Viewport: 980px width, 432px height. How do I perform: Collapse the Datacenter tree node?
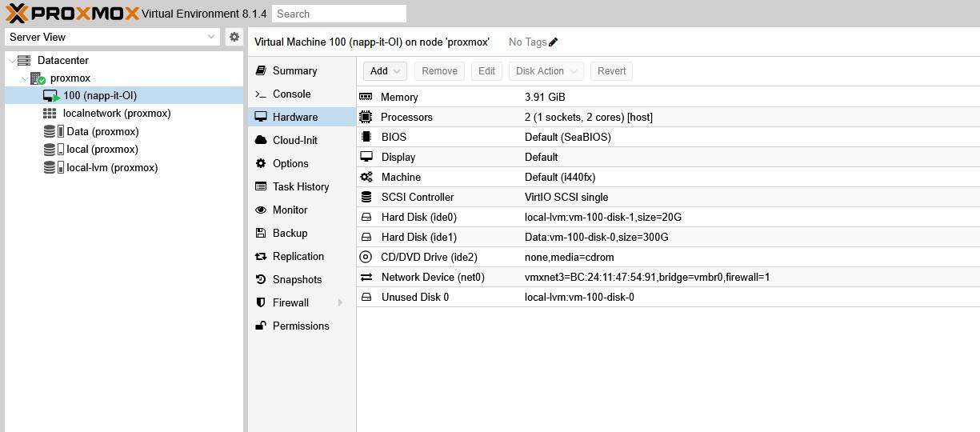pyautogui.click(x=11, y=60)
